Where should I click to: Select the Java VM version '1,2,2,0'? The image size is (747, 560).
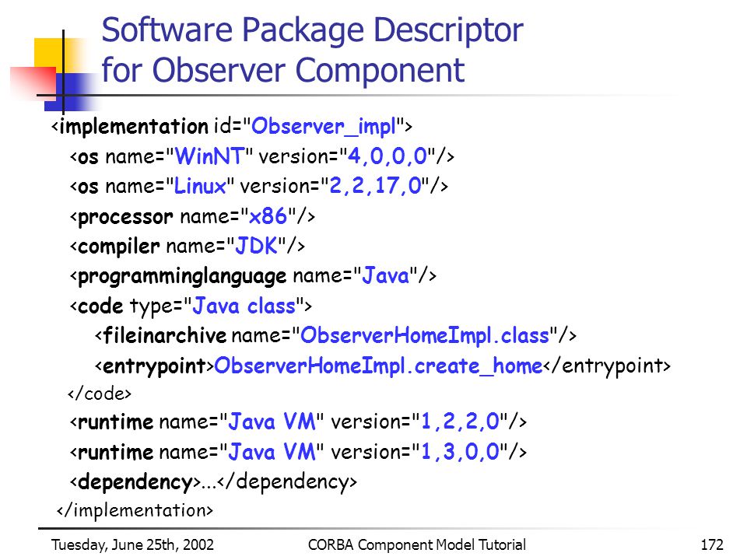click(460, 422)
